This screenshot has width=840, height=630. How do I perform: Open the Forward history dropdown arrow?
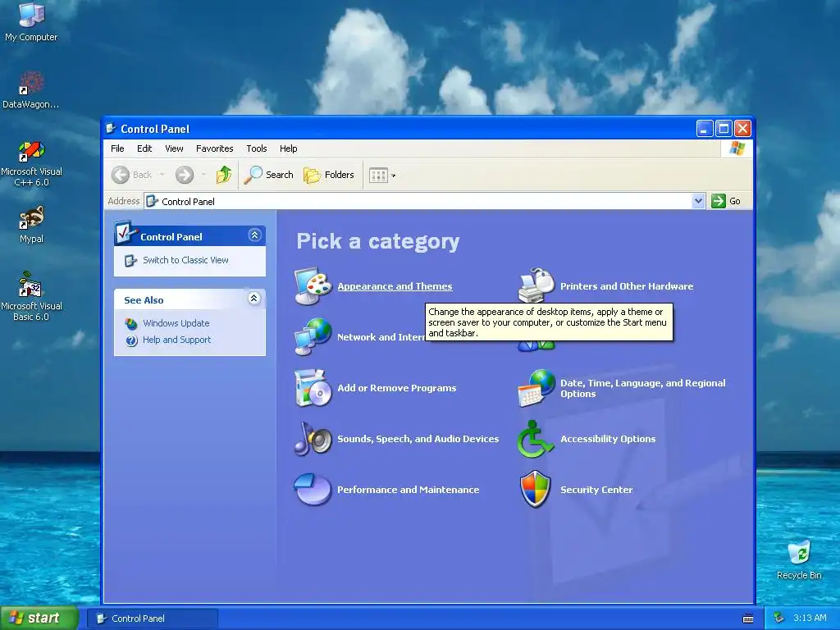[203, 175]
